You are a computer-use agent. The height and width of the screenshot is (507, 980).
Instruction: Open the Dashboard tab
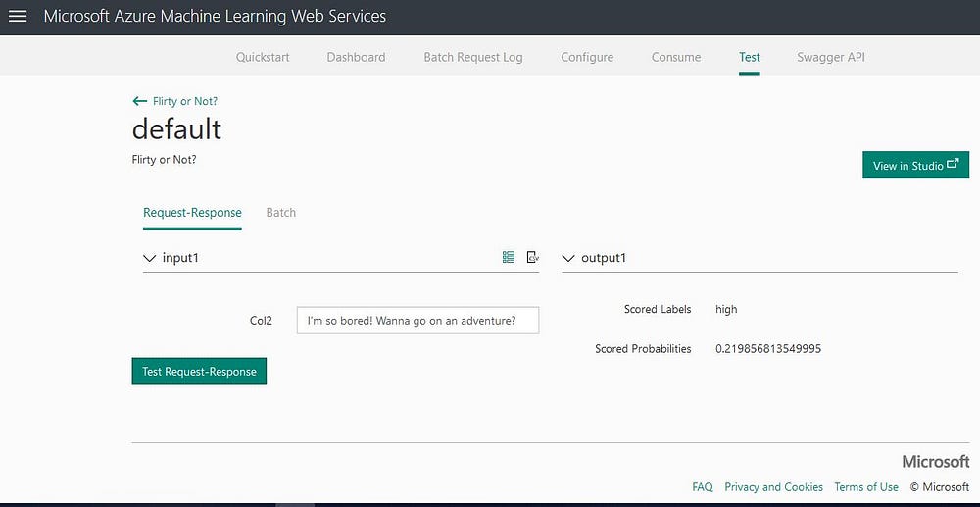(357, 57)
